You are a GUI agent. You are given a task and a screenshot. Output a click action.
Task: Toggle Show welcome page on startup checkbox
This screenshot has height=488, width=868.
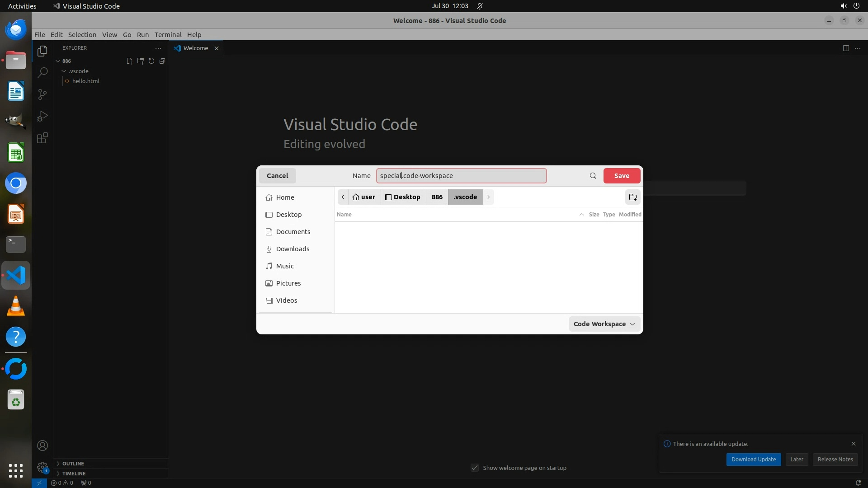[475, 468]
